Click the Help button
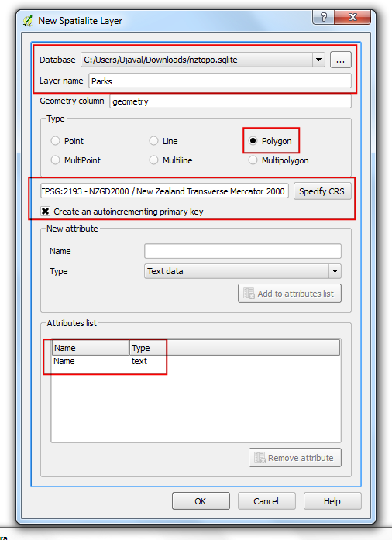 click(x=332, y=501)
